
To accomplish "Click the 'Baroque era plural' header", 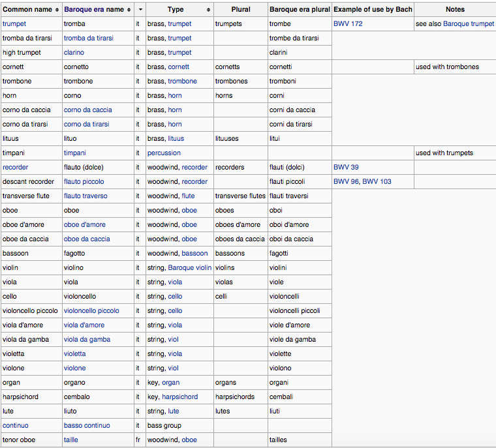I will point(300,10).
